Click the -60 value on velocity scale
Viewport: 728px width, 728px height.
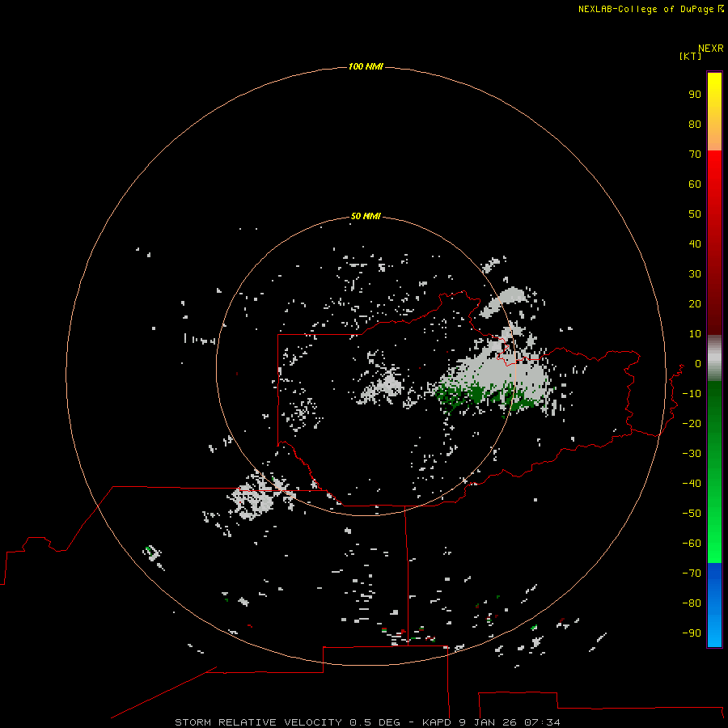[x=692, y=544]
